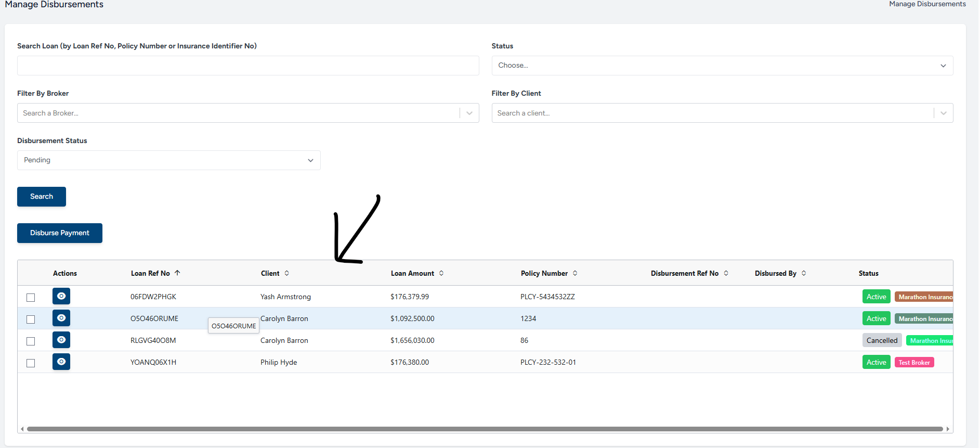The width and height of the screenshot is (980, 448).
Task: Click the Search Loan input field
Action: click(x=248, y=66)
